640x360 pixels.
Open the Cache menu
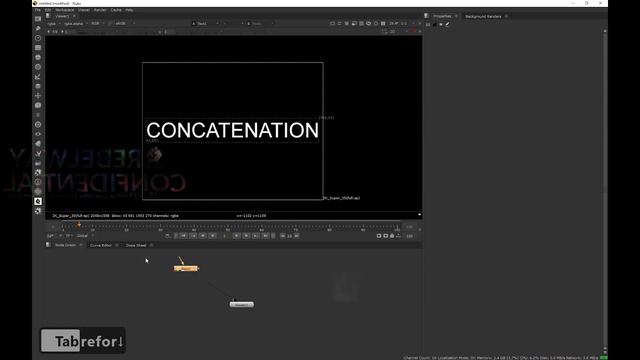(x=116, y=10)
